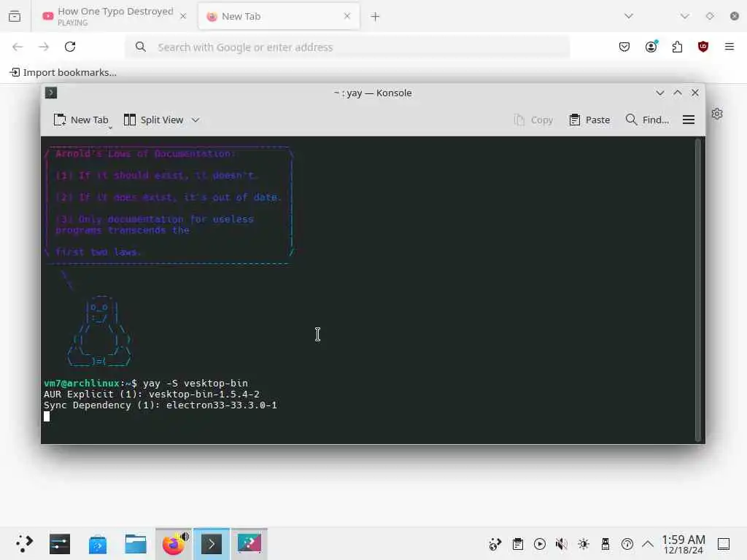
Task: Open brightness and color tray icon
Action: coord(584,544)
